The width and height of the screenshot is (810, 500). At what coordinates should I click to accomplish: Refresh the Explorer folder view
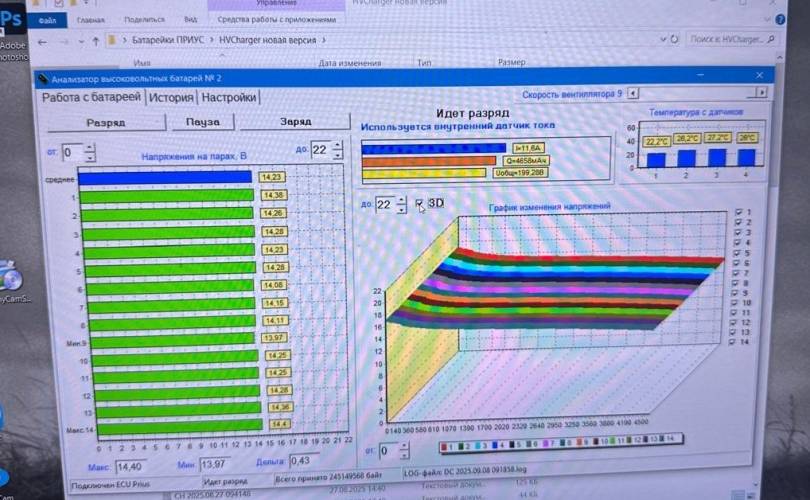[x=675, y=39]
